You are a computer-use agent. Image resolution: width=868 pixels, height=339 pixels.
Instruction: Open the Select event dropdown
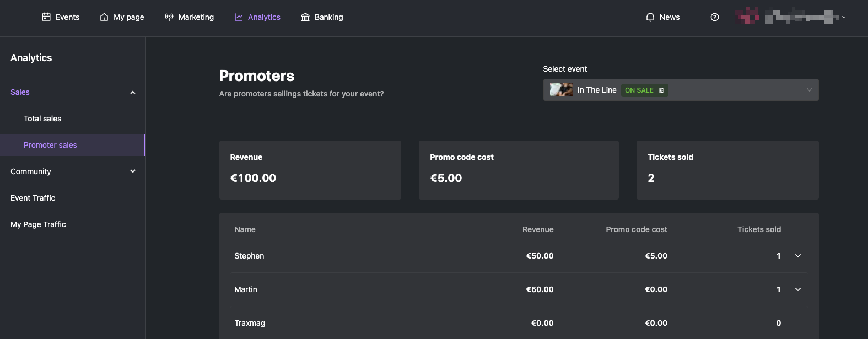[681, 90]
